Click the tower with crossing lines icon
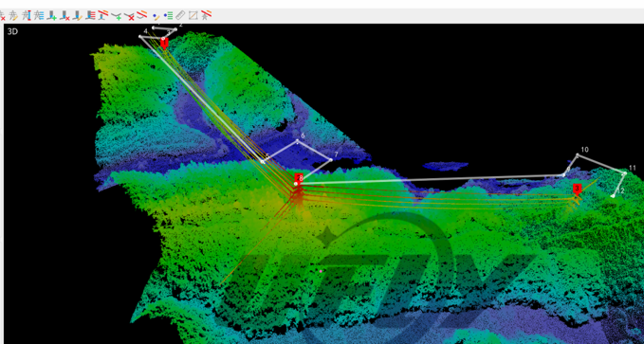 pos(206,15)
